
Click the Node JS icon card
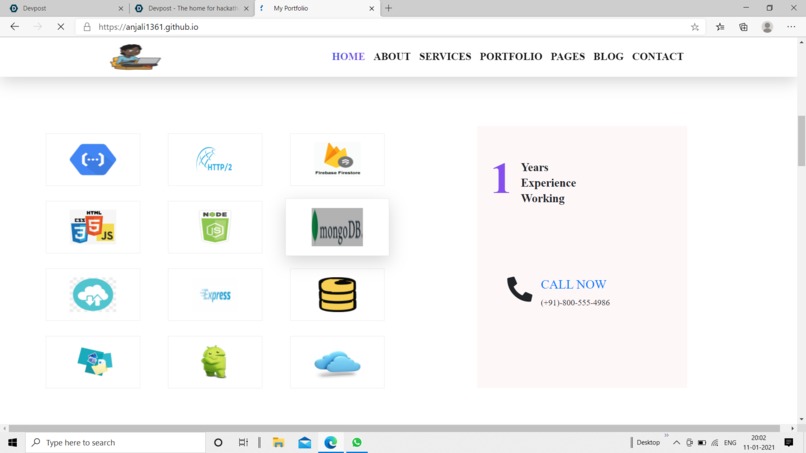point(215,227)
